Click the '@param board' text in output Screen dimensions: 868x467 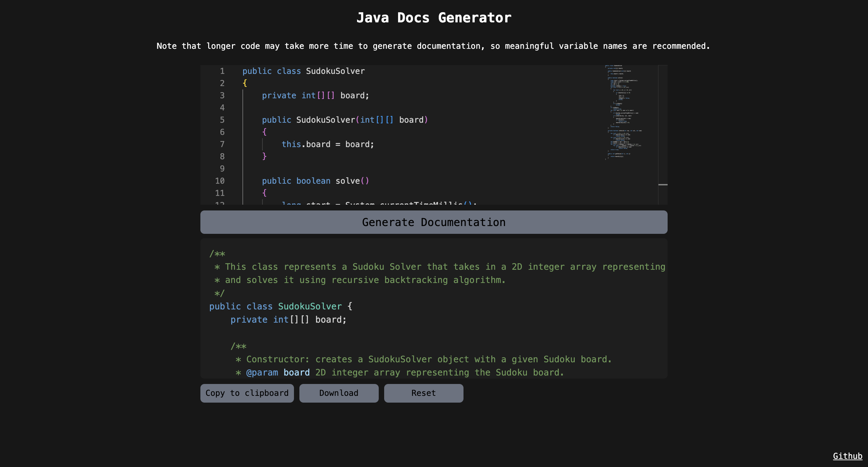point(277,372)
